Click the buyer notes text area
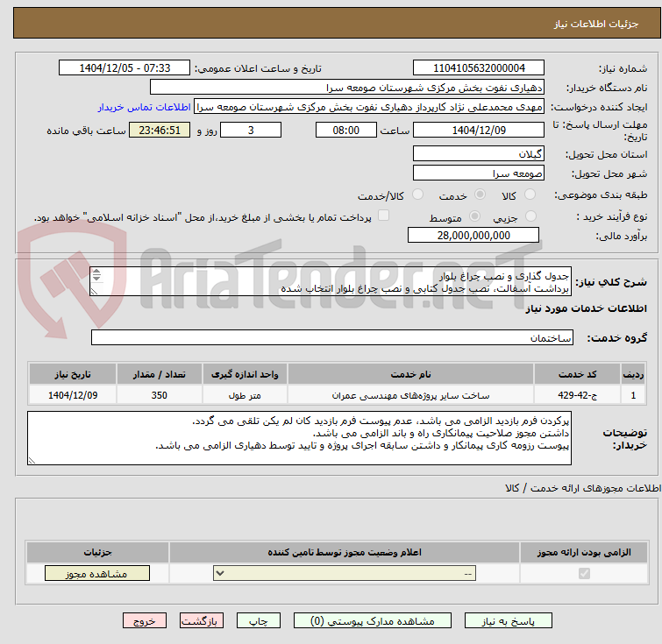The height and width of the screenshot is (644, 662). pos(299,438)
